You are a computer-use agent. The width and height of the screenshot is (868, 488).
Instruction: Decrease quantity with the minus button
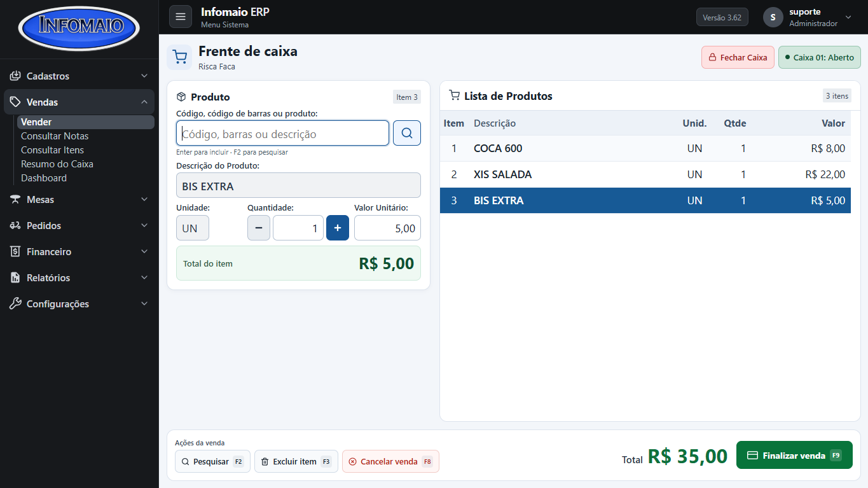point(259,228)
